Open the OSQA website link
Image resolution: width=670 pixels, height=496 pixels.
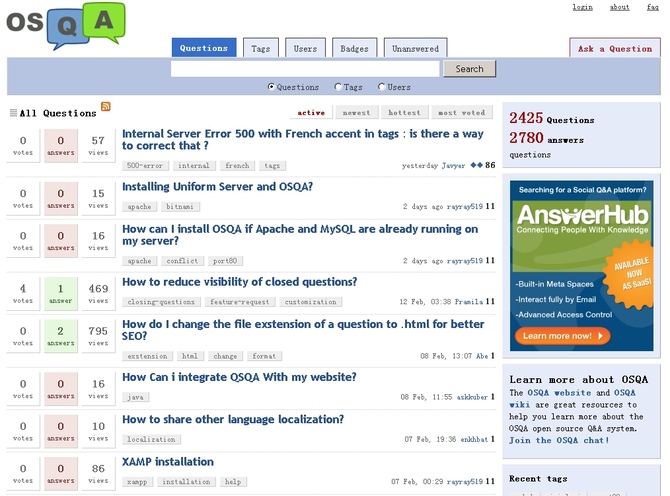point(559,393)
